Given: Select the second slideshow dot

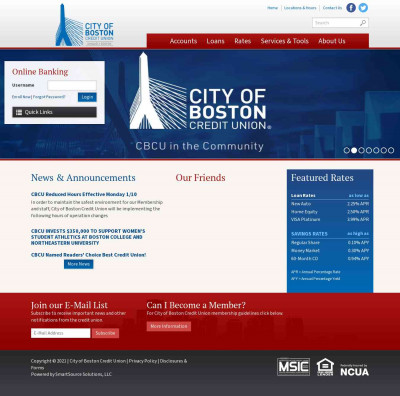Looking at the screenshot, I should 354,150.
